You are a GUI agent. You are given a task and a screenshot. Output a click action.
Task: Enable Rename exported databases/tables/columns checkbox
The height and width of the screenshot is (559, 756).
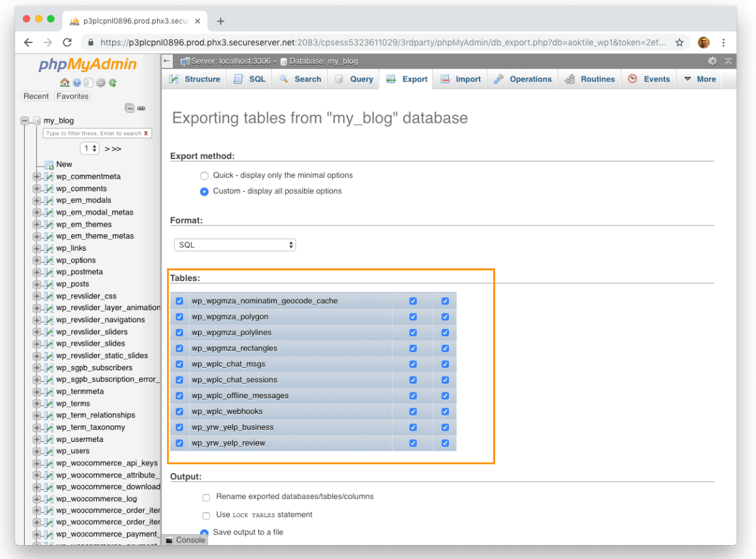(206, 498)
